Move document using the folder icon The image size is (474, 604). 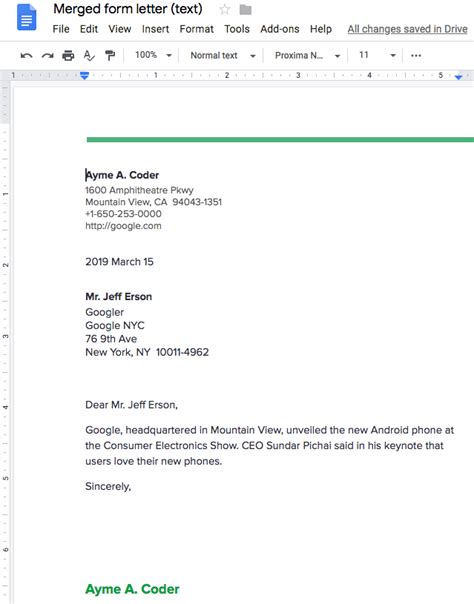click(x=245, y=10)
